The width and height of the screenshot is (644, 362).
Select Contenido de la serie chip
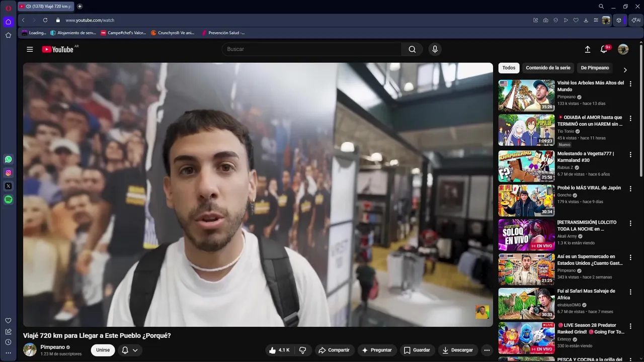[x=548, y=68]
